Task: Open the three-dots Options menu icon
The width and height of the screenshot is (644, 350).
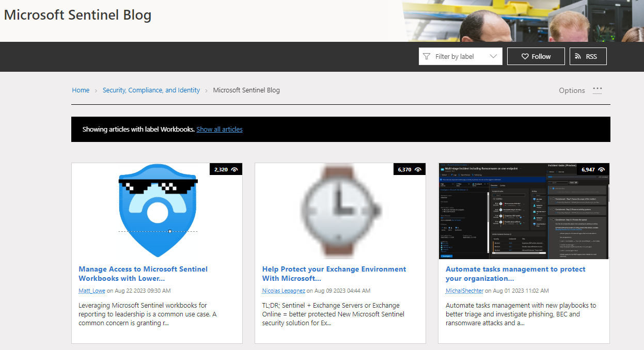Action: pyautogui.click(x=598, y=89)
